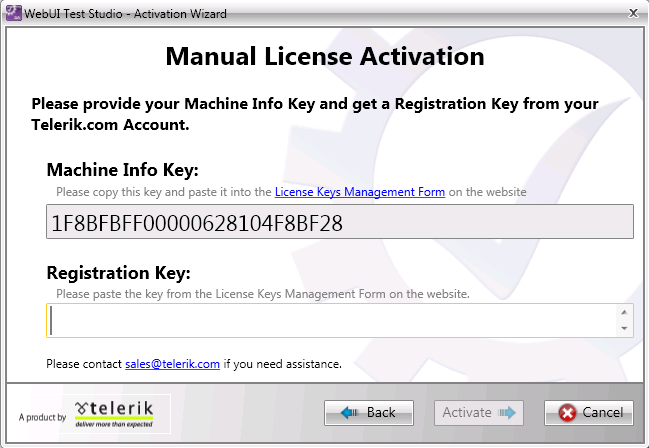Go to previous step with Back button
The image size is (649, 448).
[x=367, y=412]
